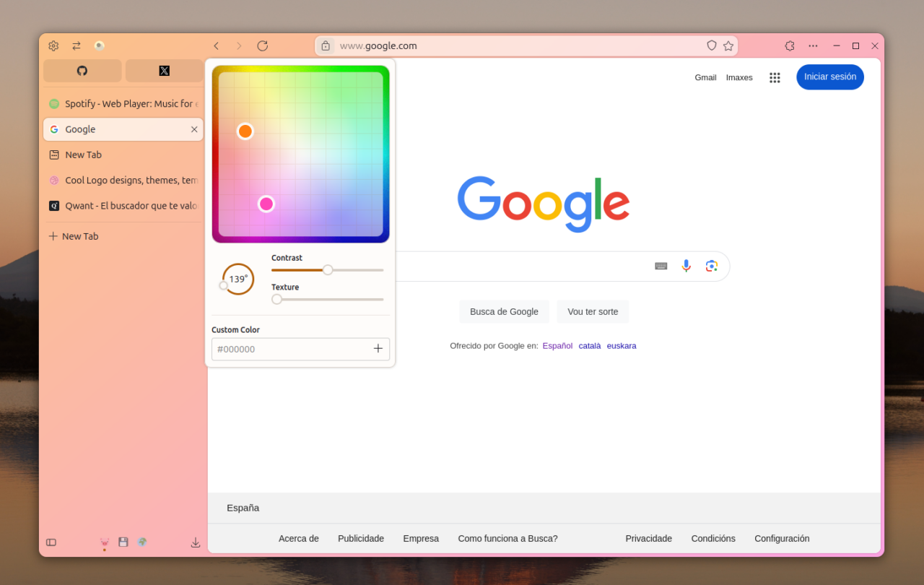Start a voice search with the microphone icon
The width and height of the screenshot is (924, 585).
click(686, 266)
